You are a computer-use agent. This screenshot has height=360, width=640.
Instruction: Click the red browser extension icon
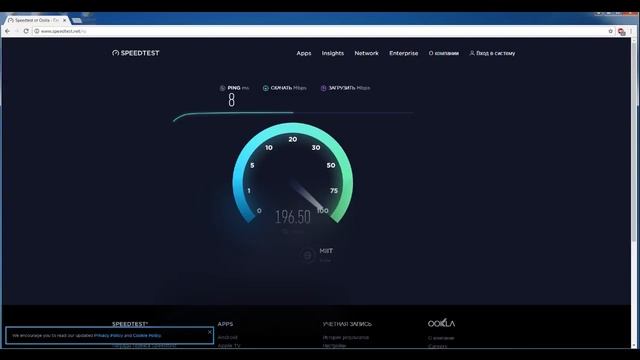(621, 31)
